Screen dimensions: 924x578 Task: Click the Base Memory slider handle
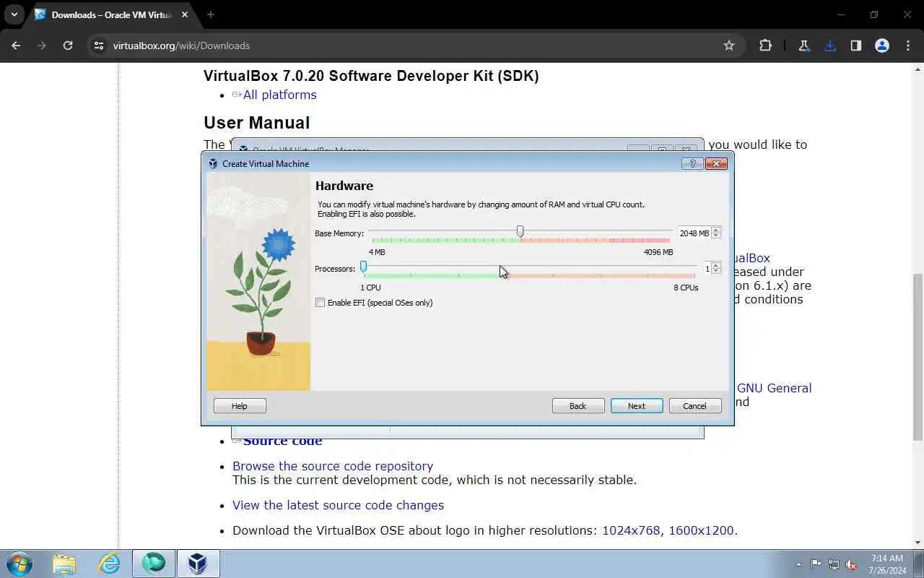click(520, 231)
